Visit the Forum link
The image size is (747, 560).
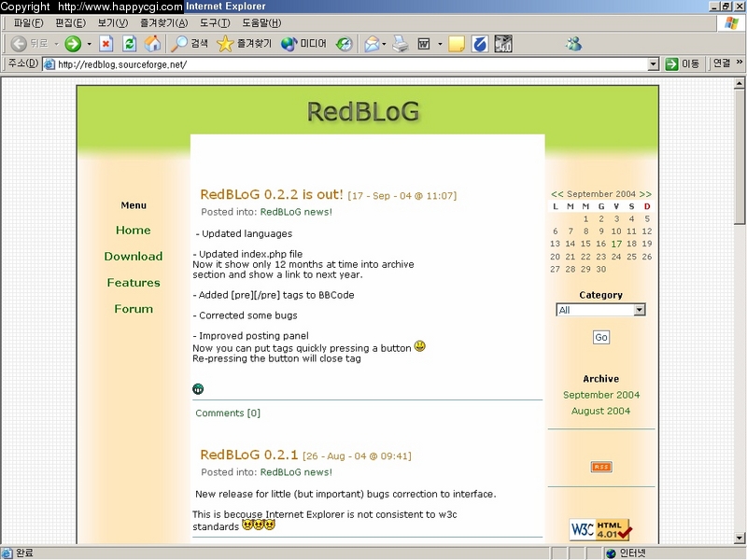pos(134,309)
